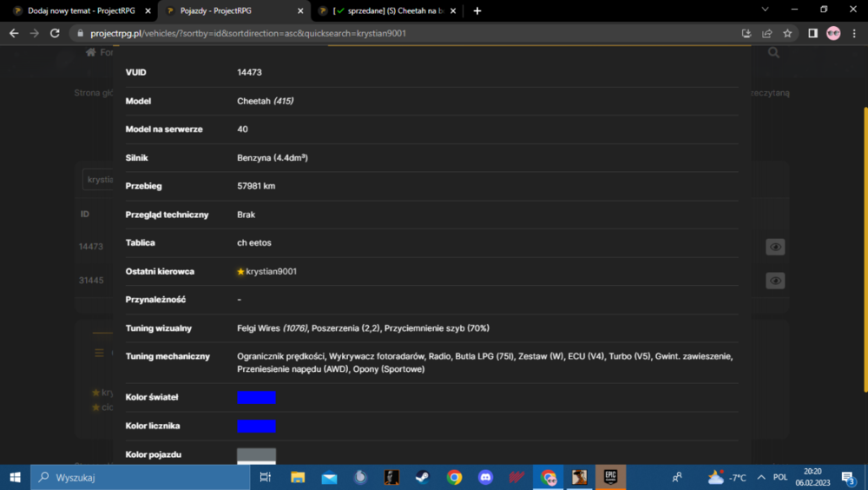Click the address bar URL
868x490 pixels.
point(248,33)
